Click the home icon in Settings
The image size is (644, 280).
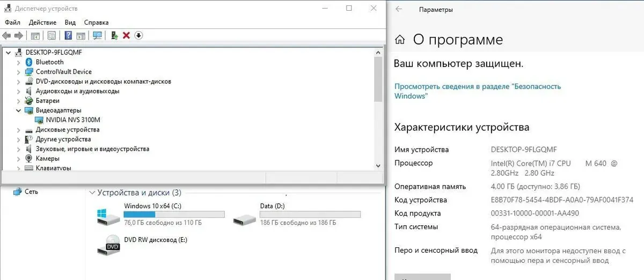399,40
